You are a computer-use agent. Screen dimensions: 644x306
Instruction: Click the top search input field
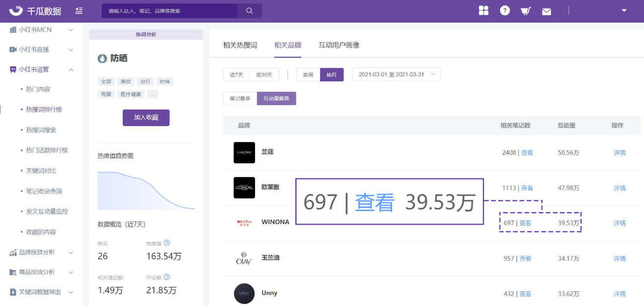point(169,11)
